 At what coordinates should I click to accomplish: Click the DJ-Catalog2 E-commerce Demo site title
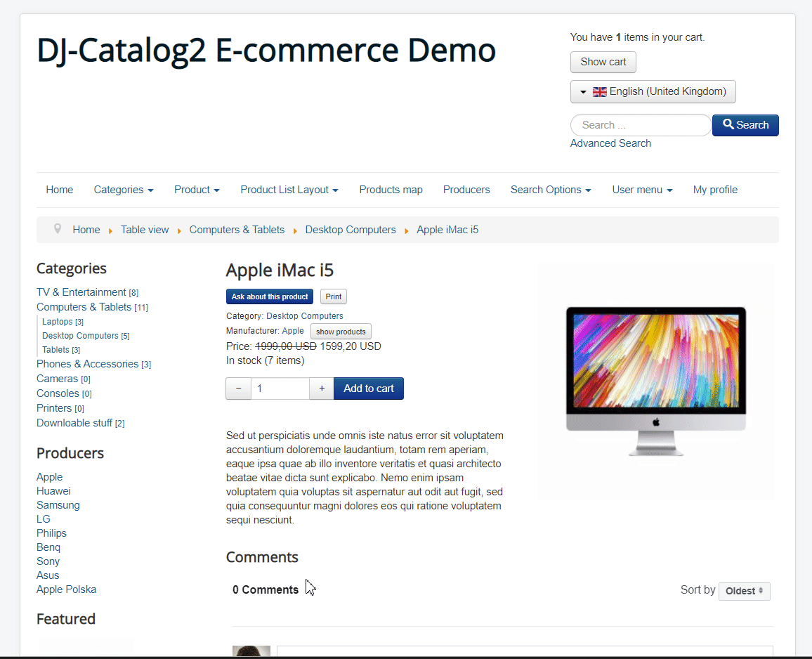click(x=266, y=51)
